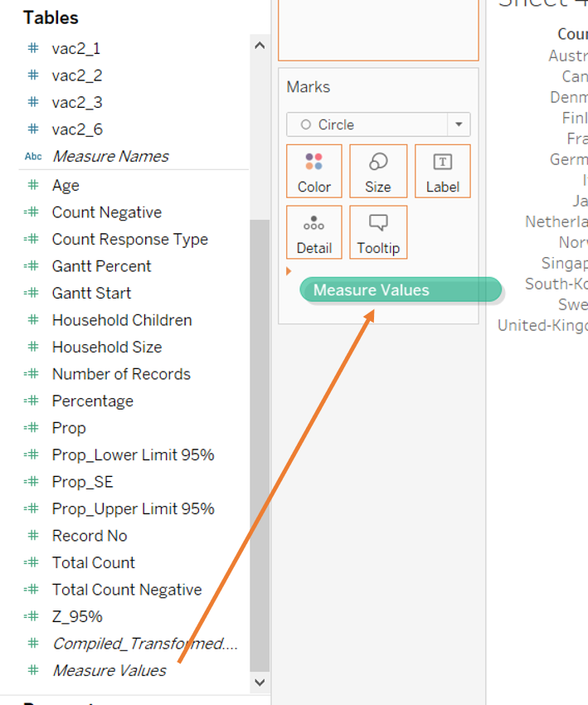
Task: Click the number icon beside Compiled_Transformed
Action: pyautogui.click(x=33, y=643)
